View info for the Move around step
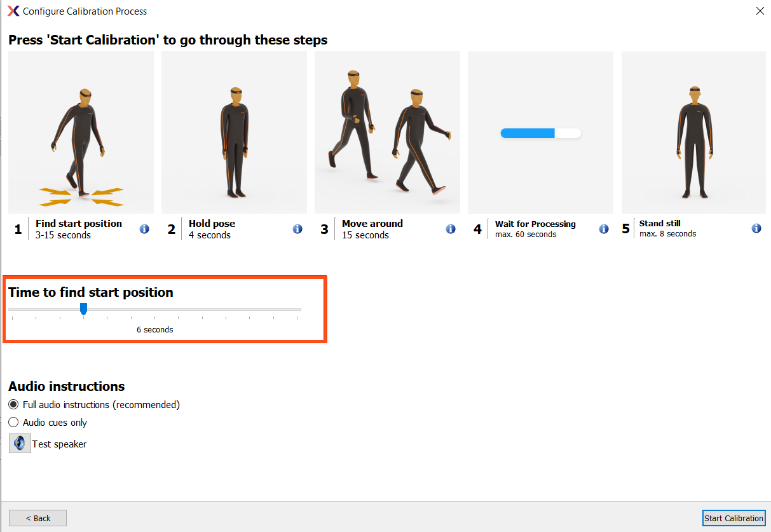This screenshot has height=532, width=771. pos(451,229)
